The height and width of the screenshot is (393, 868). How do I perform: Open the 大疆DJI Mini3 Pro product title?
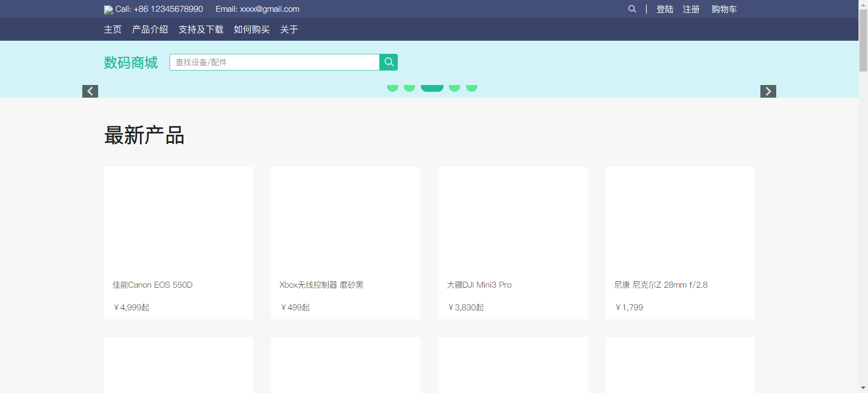tap(479, 285)
